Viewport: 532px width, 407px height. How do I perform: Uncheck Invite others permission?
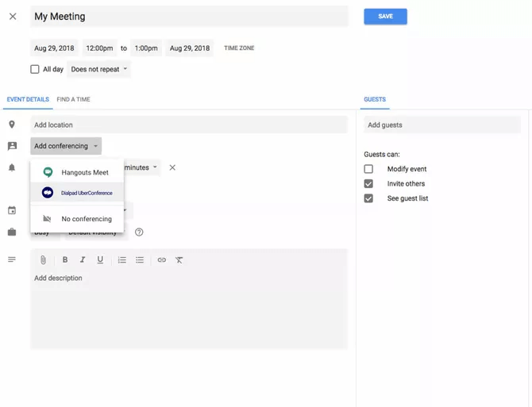click(x=368, y=184)
